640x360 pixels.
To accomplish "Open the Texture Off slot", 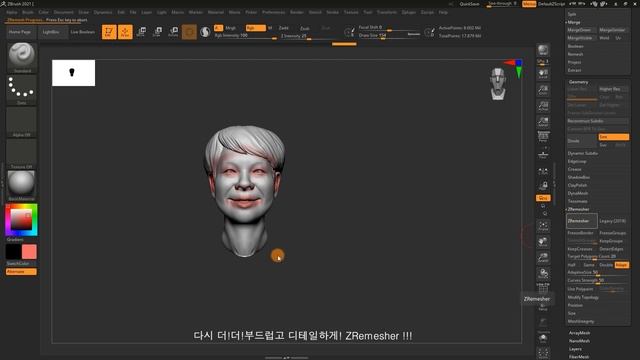I will coord(22,153).
